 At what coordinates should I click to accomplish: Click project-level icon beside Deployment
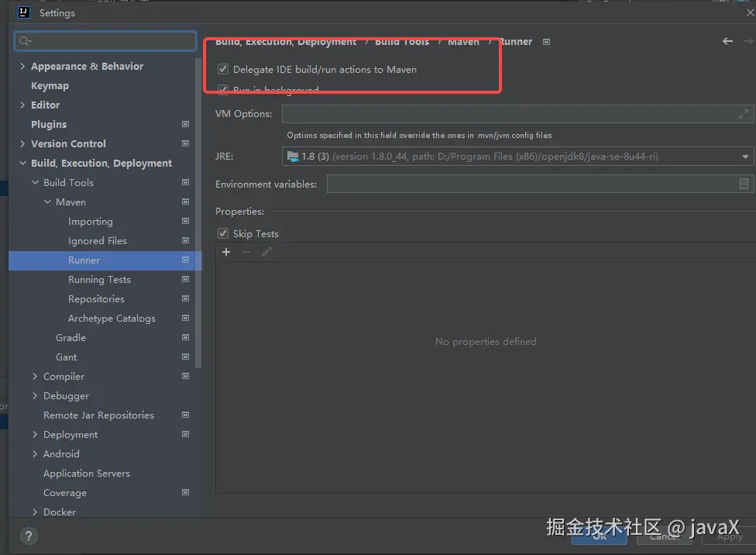pyautogui.click(x=185, y=434)
